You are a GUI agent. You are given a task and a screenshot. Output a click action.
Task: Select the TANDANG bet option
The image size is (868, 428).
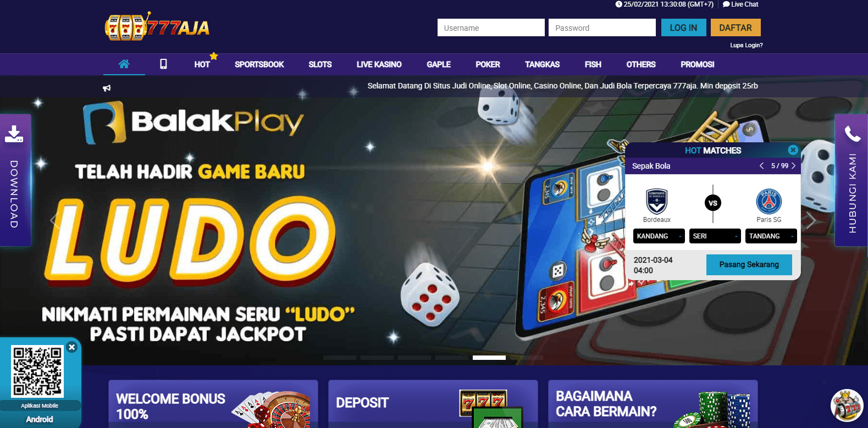point(771,236)
